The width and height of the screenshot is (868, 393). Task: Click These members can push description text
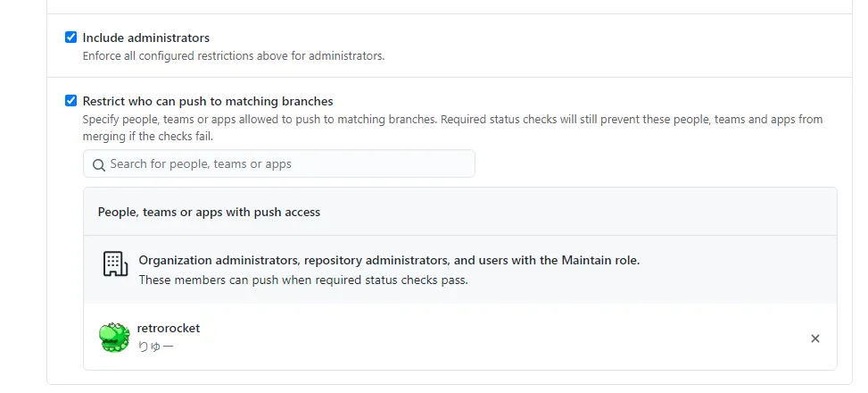coord(303,280)
